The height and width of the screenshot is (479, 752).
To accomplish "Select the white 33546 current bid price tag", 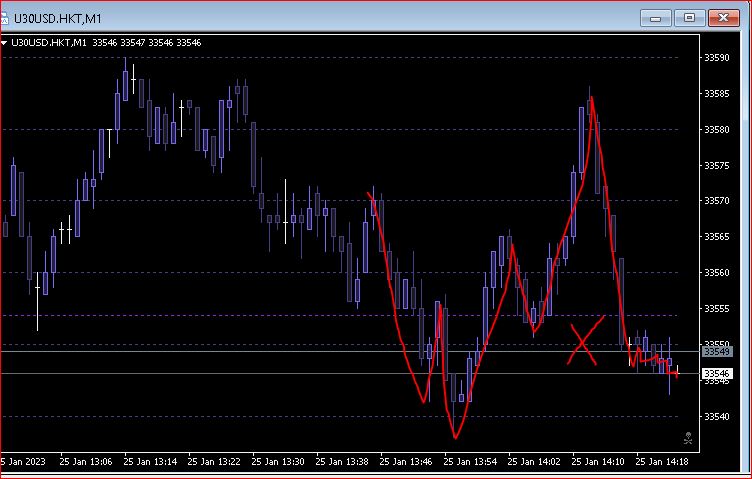I will pos(717,373).
